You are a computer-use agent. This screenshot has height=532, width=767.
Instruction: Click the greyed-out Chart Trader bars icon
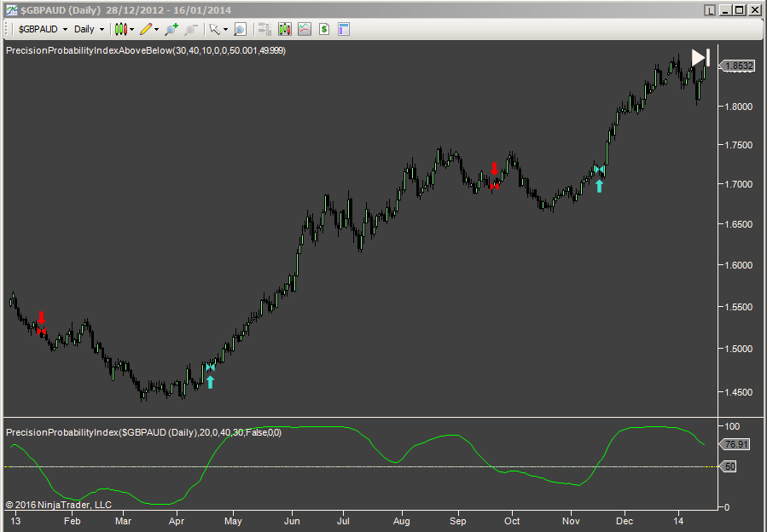(x=264, y=29)
